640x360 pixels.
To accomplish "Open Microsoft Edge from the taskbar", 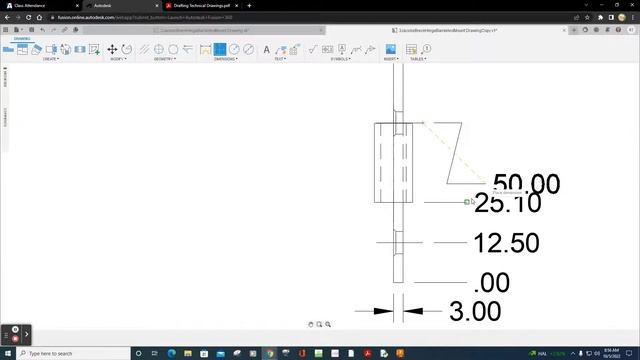I will [171, 353].
